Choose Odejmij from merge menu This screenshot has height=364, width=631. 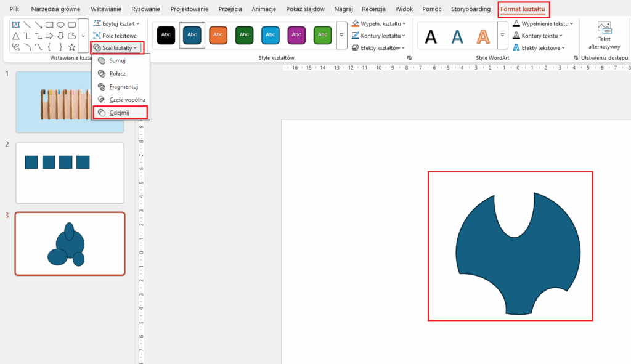[120, 113]
